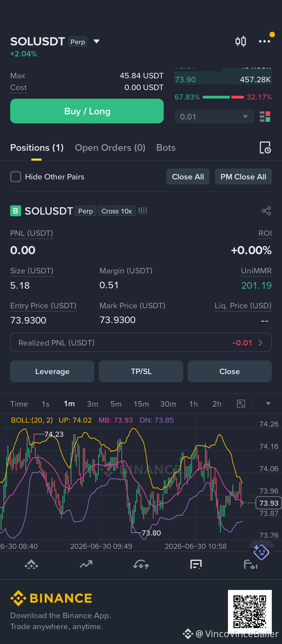The image size is (282, 644).
Task: Open the Markets nav icon
Action: (x=86, y=564)
